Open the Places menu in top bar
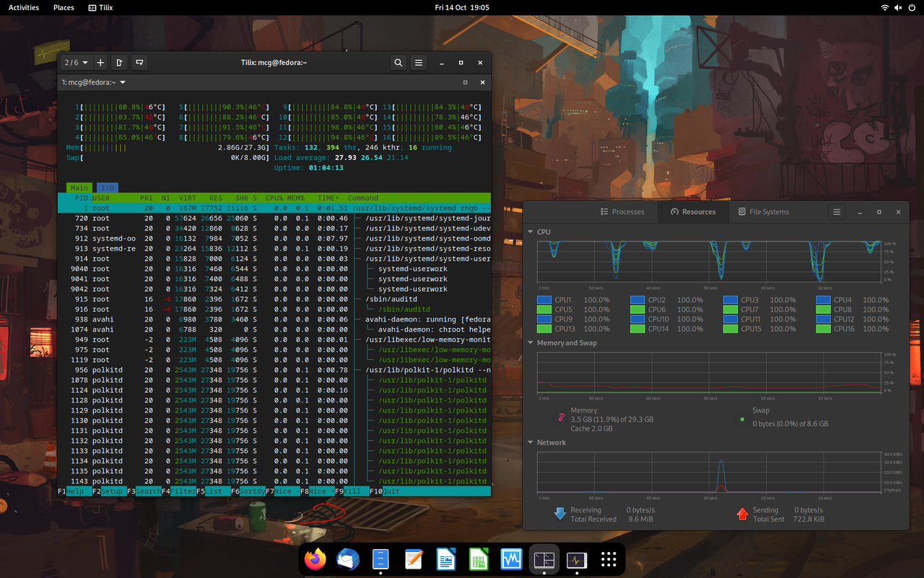 [x=64, y=7]
